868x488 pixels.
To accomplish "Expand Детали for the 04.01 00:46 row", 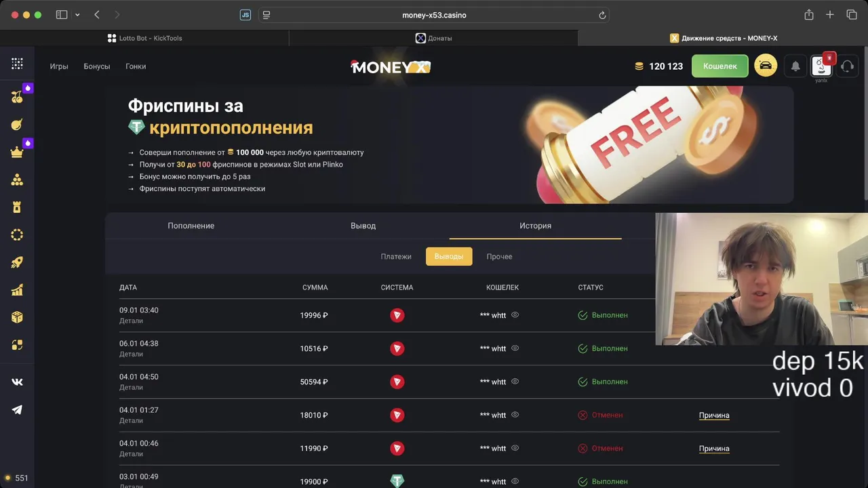I will (x=131, y=453).
